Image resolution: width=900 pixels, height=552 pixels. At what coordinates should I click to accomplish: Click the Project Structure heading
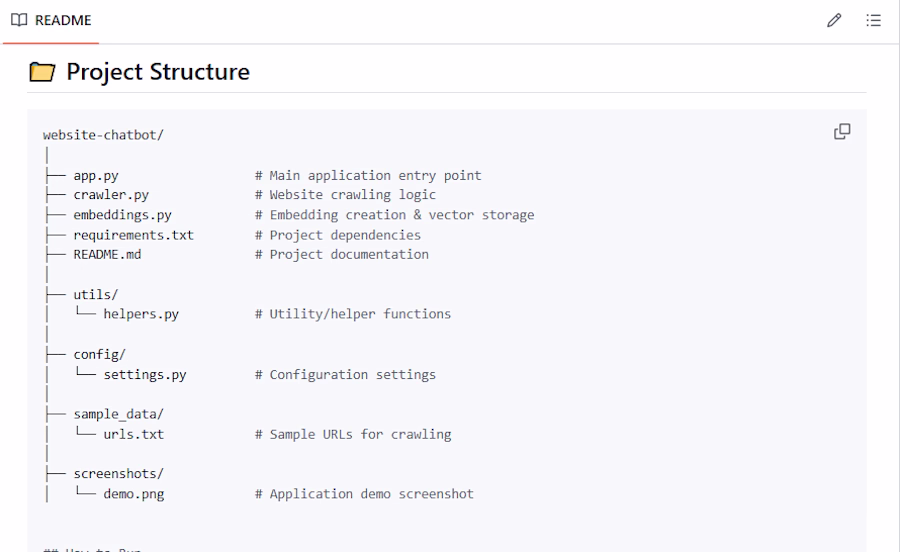coord(157,72)
